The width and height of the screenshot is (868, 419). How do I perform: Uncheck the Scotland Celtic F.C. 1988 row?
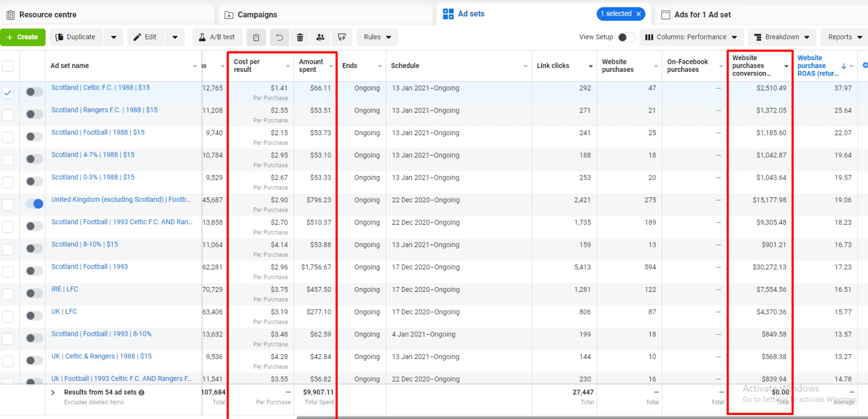tap(8, 92)
